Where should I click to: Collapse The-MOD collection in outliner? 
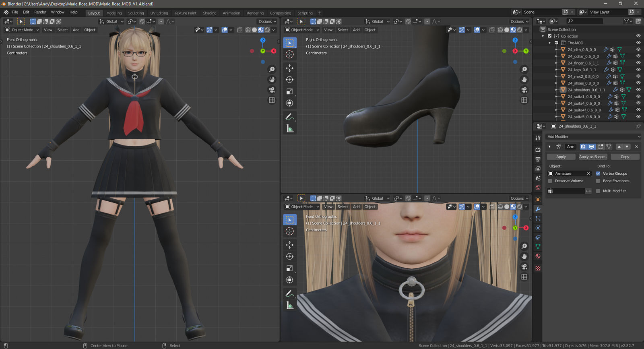pos(549,43)
